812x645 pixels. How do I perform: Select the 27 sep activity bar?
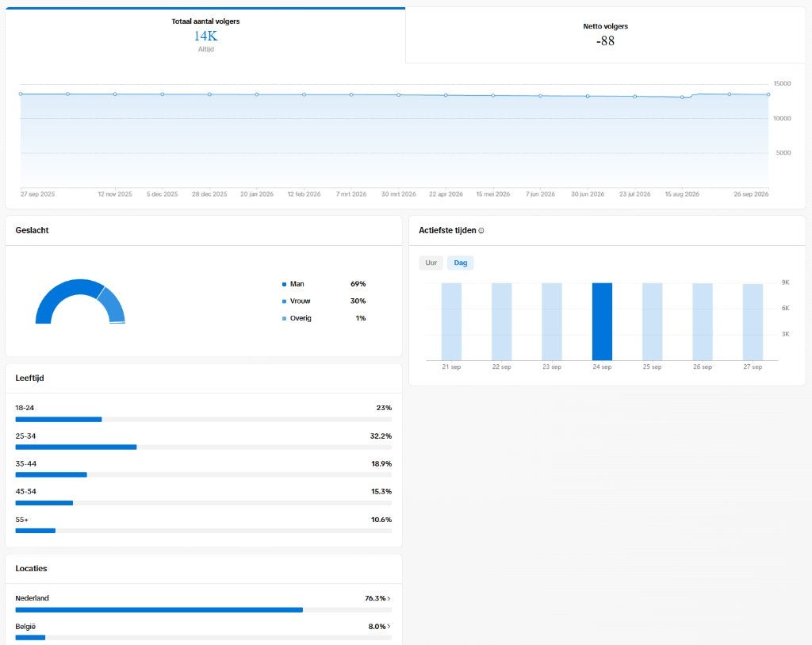(753, 322)
